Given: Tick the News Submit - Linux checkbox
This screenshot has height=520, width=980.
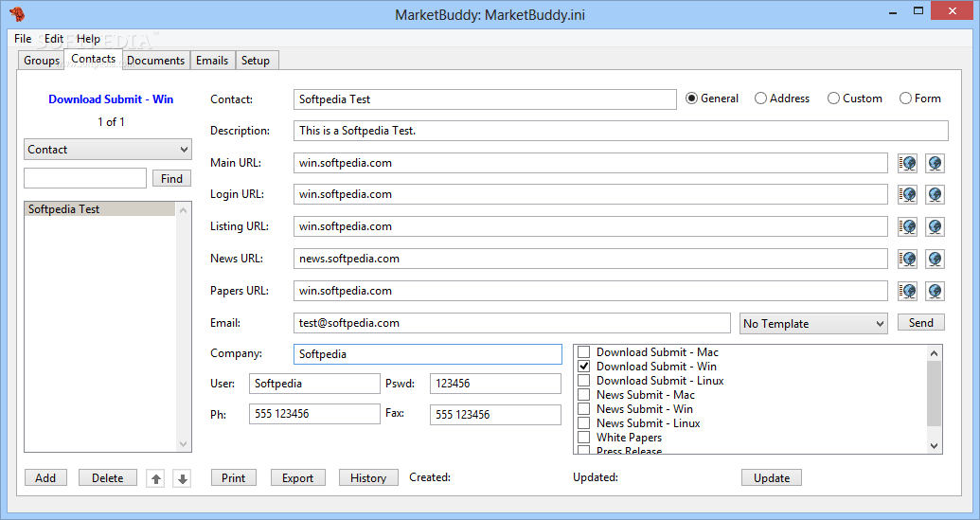Looking at the screenshot, I should coord(584,423).
